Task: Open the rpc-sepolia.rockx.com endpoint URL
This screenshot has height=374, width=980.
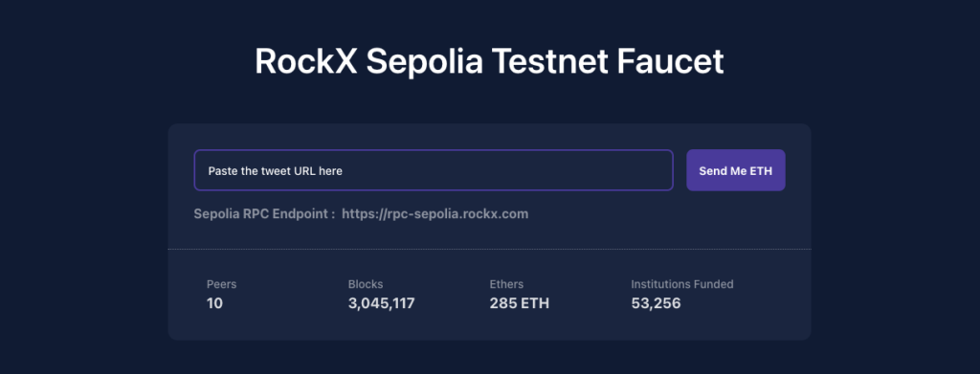Action: tap(435, 214)
